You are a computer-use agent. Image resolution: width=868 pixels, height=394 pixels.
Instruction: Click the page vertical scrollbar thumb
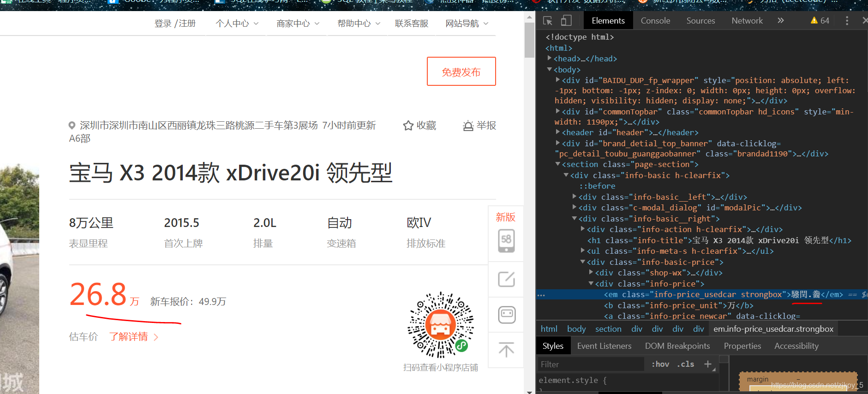(x=529, y=40)
